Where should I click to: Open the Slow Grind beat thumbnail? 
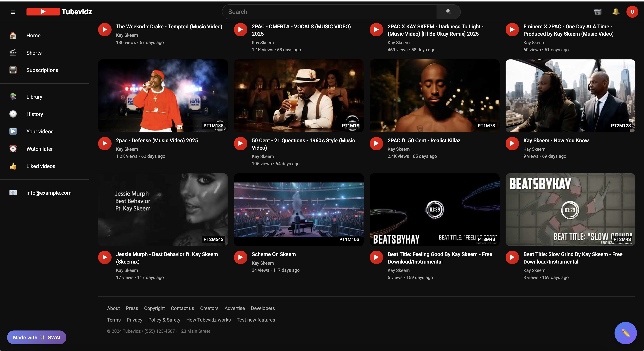[570, 210]
